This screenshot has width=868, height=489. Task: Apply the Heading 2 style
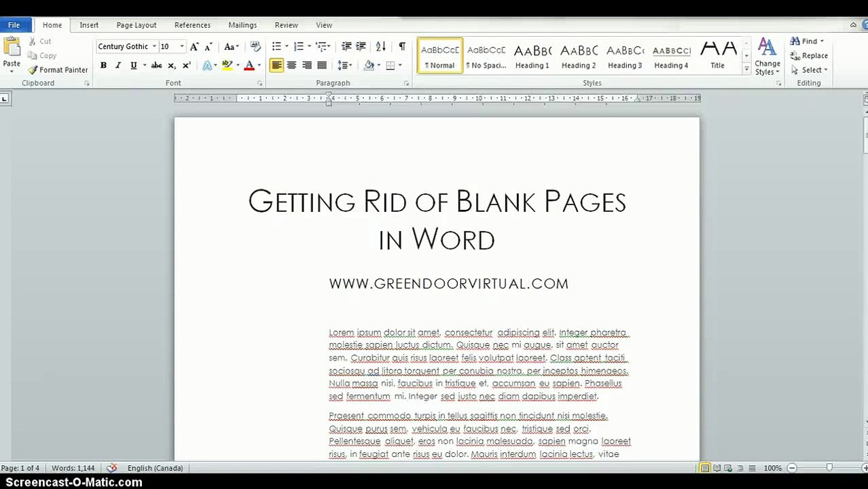tap(579, 56)
